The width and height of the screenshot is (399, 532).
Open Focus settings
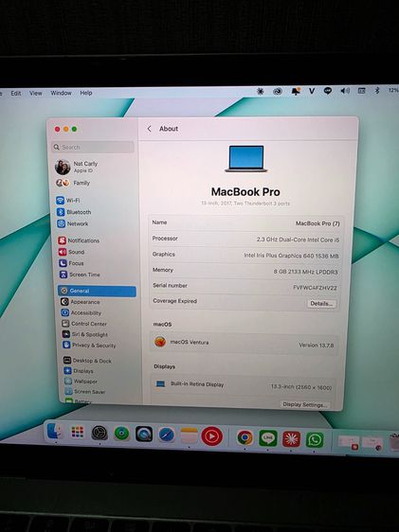(x=71, y=263)
